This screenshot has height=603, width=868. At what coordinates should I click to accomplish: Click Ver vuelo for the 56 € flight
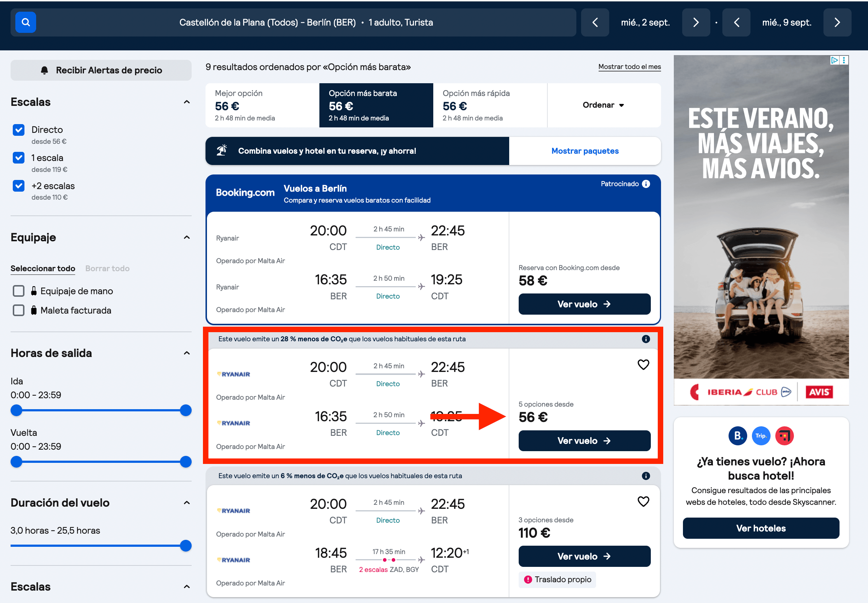tap(584, 441)
